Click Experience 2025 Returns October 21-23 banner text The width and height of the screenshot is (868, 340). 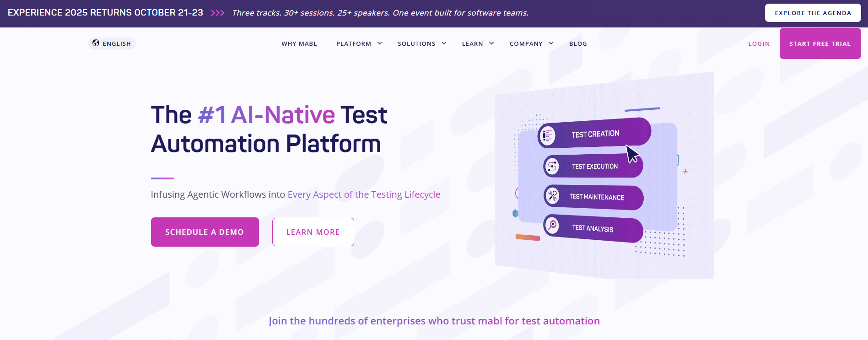click(x=105, y=13)
